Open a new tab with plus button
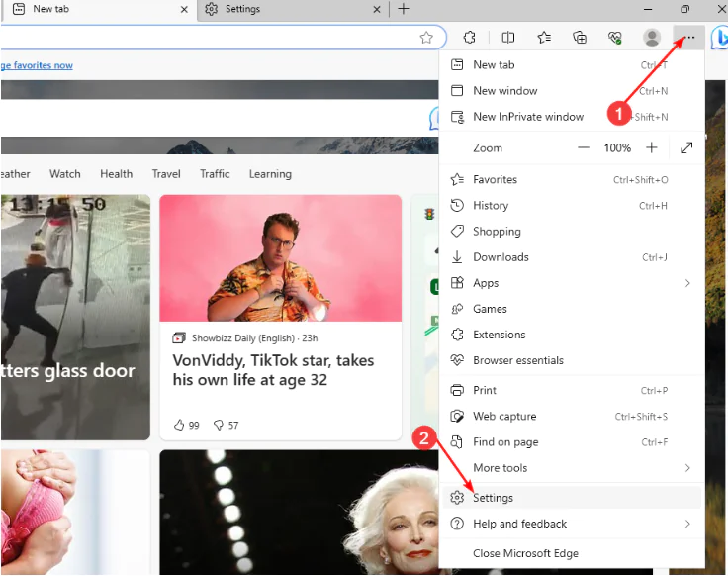Image resolution: width=728 pixels, height=576 pixels. [403, 9]
